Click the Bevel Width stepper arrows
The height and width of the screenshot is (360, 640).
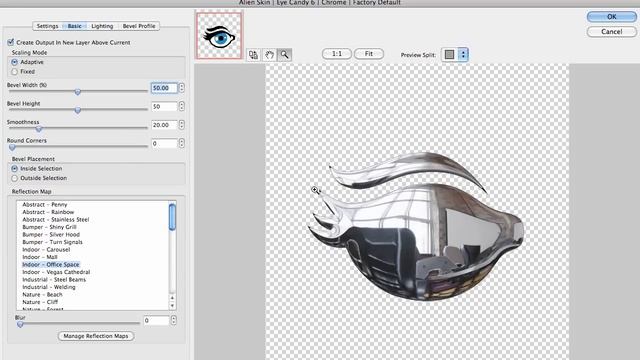click(182, 88)
